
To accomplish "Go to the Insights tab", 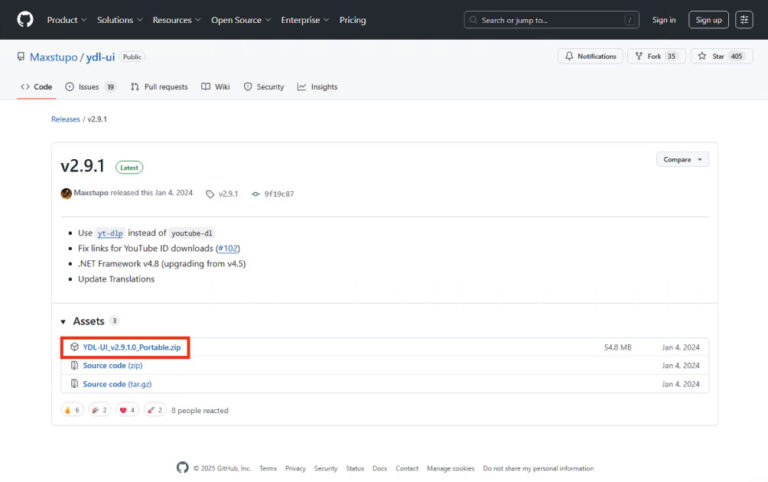I will 317,87.
